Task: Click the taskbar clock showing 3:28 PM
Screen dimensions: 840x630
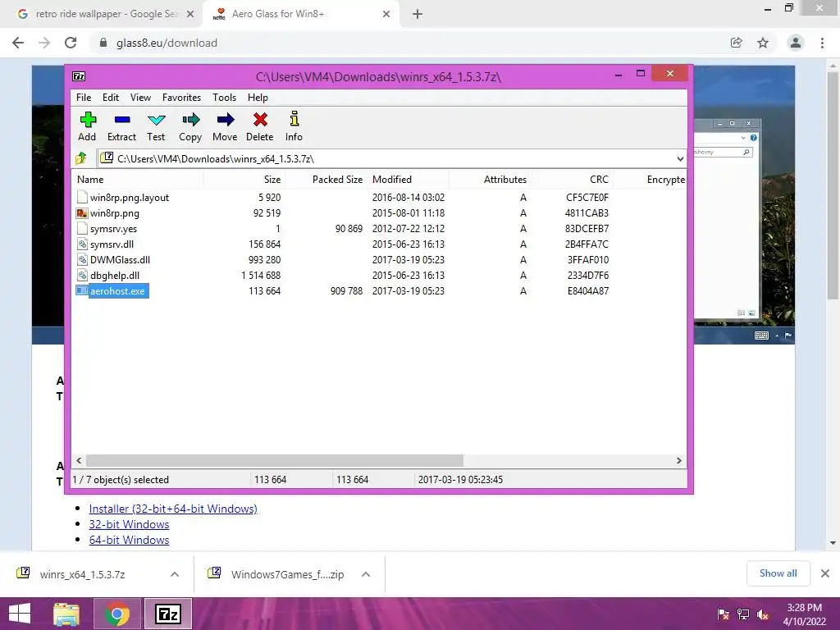Action: 804,614
